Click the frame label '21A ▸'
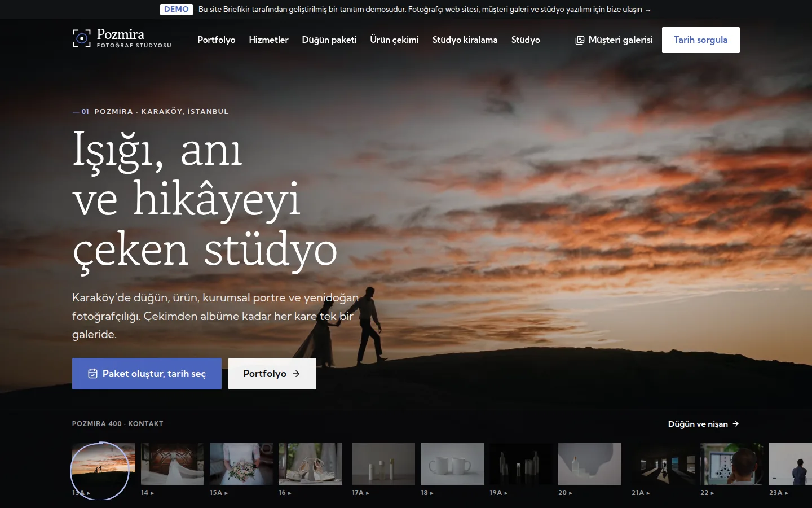 (x=641, y=493)
